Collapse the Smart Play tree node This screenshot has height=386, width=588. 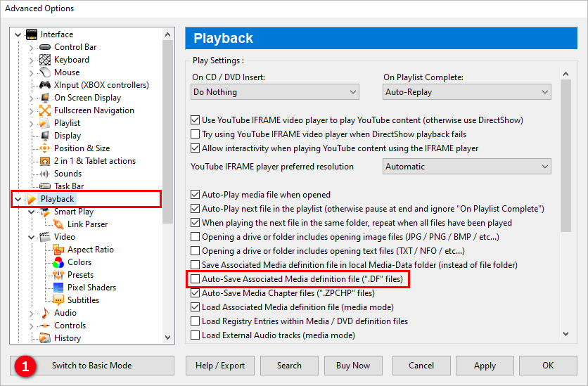point(32,212)
